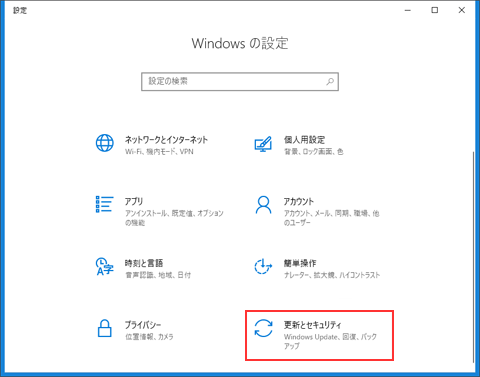Click the magnifier icon in search box
The image size is (480, 377).
pyautogui.click(x=330, y=81)
